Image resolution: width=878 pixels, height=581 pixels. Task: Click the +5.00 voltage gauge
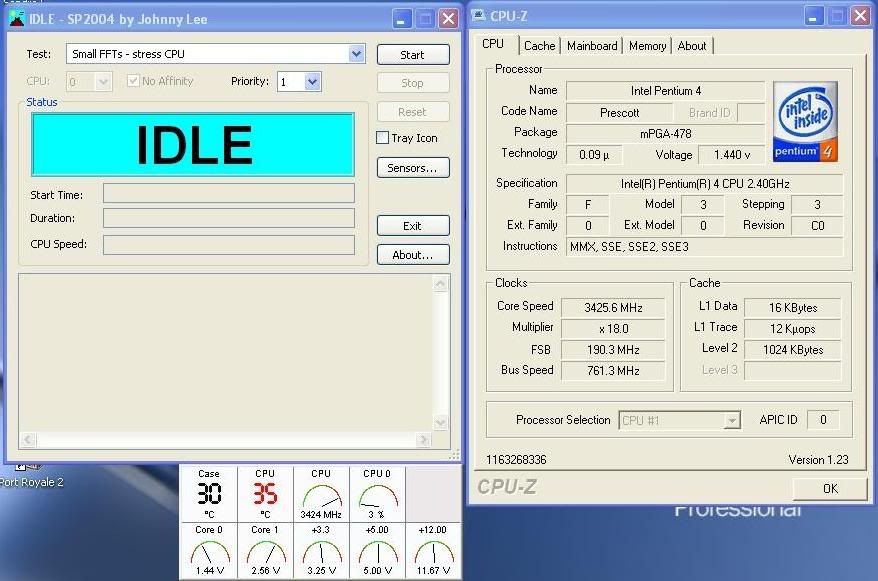(377, 551)
